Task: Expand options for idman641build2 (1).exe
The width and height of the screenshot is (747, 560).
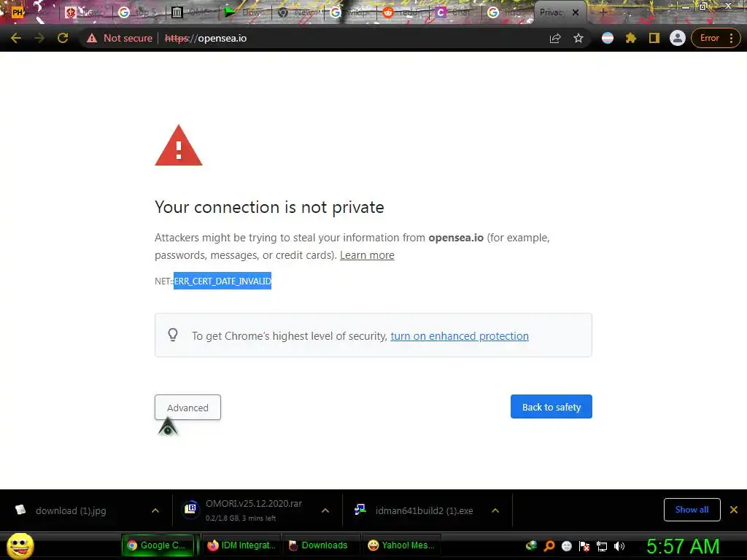Action: click(x=495, y=510)
